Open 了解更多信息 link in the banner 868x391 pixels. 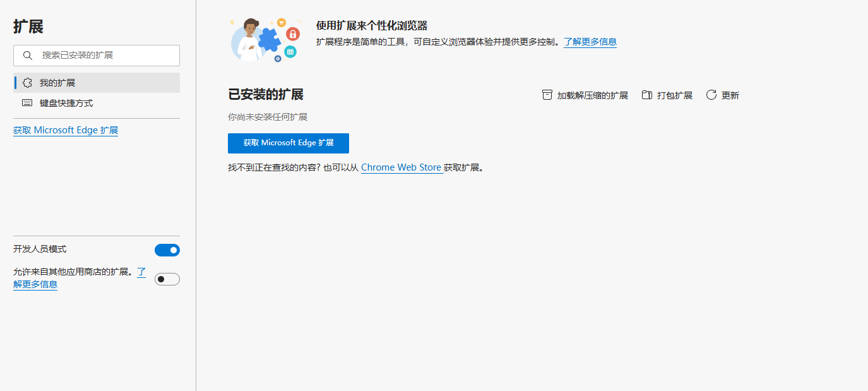coord(590,42)
